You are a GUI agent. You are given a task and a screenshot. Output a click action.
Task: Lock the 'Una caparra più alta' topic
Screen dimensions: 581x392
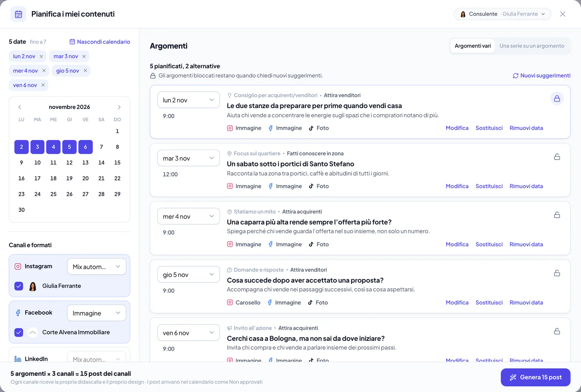pos(557,215)
